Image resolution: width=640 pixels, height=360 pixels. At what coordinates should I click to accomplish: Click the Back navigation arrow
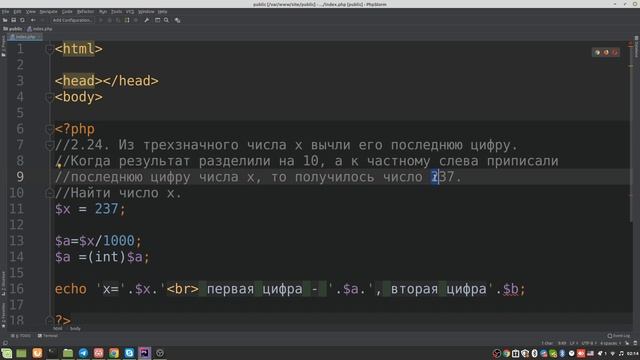click(33, 20)
